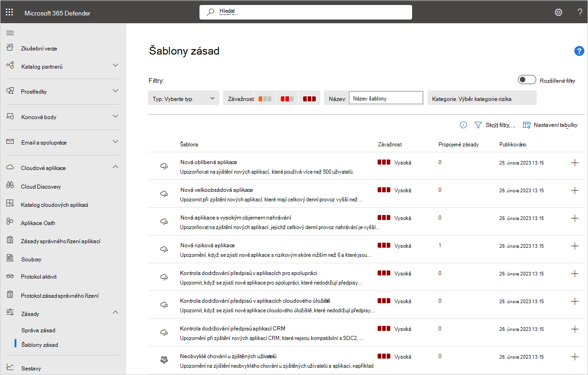The width and height of the screenshot is (588, 375).
Task: Click the Soubory icon in sidebar
Action: point(10,259)
